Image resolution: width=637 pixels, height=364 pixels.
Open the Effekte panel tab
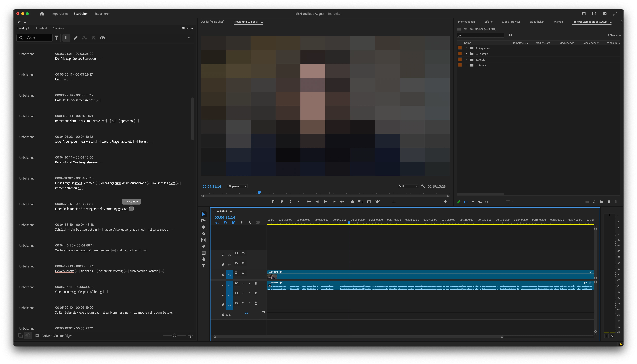[x=488, y=22]
